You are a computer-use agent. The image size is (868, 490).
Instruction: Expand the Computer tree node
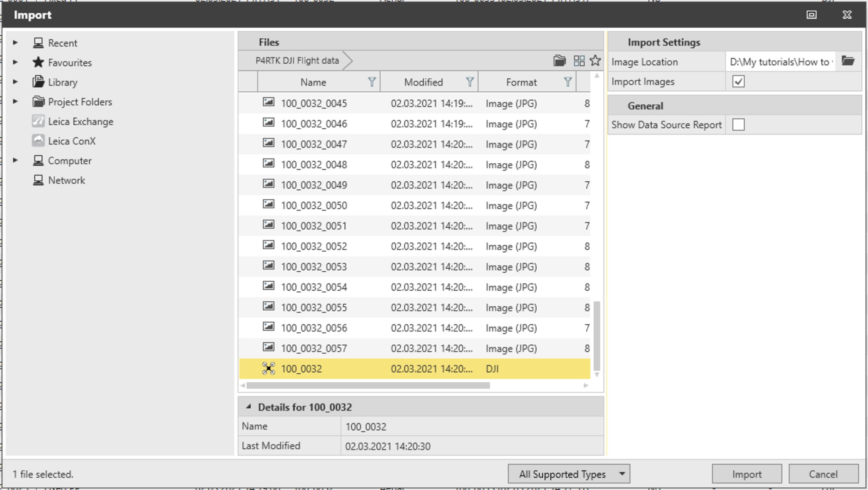point(15,160)
